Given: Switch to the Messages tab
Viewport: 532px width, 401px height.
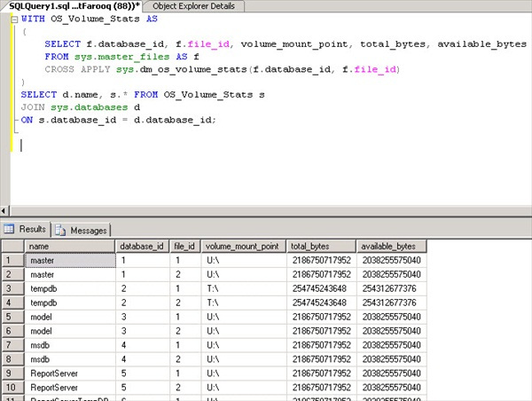Looking at the screenshot, I should coord(87,230).
